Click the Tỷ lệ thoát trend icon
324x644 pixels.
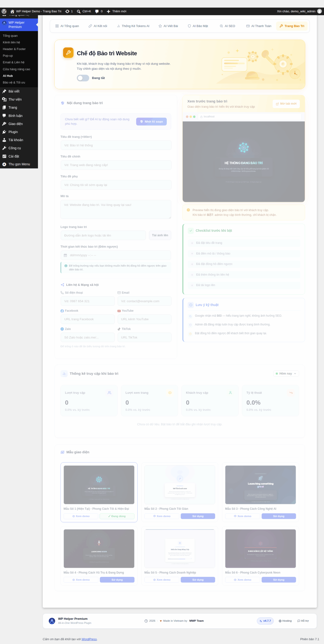click(291, 393)
